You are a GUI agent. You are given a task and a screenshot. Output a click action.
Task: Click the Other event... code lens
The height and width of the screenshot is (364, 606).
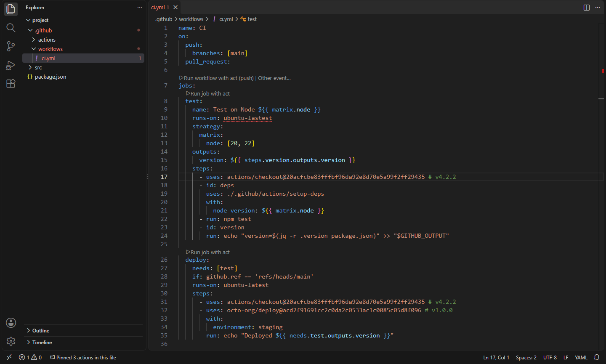[x=274, y=78]
